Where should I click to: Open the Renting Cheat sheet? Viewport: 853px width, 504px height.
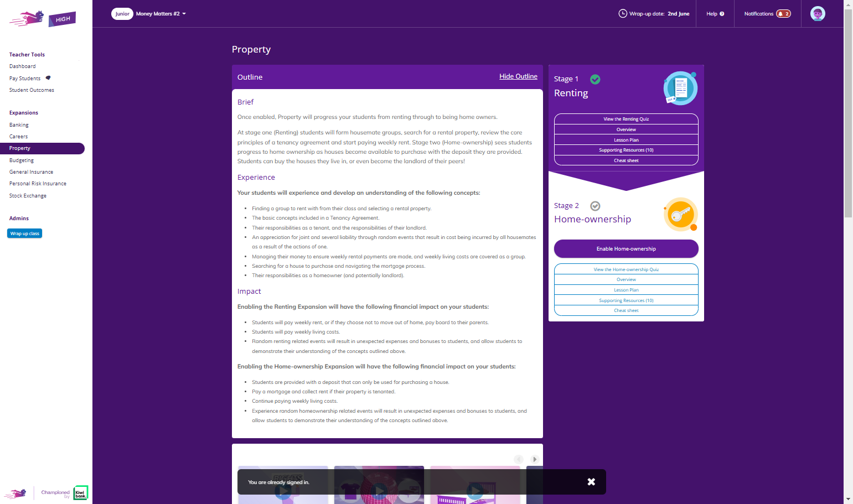[x=626, y=160]
